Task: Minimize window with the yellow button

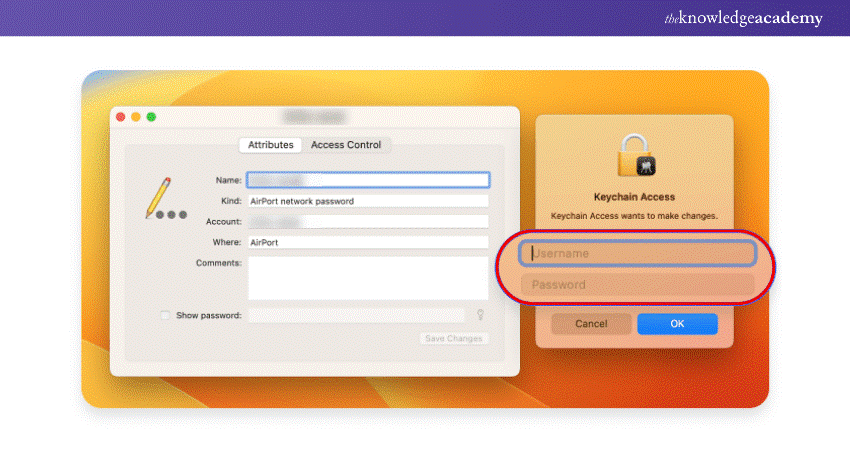Action: click(136, 117)
